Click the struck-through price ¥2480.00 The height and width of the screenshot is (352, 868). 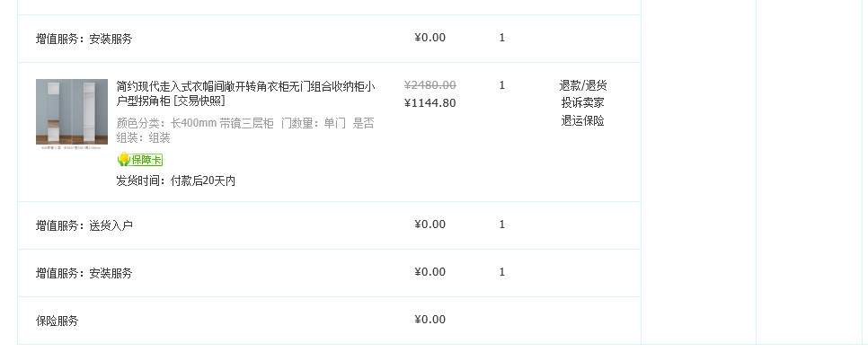(430, 85)
